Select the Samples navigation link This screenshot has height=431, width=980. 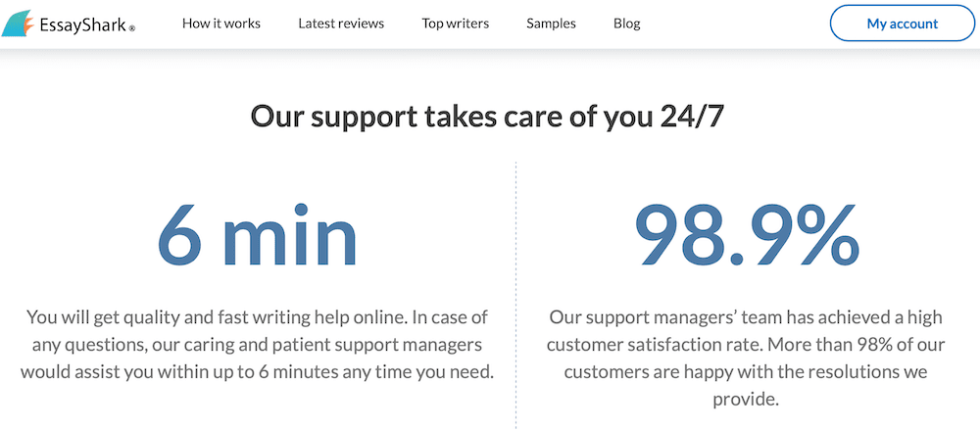click(x=551, y=24)
